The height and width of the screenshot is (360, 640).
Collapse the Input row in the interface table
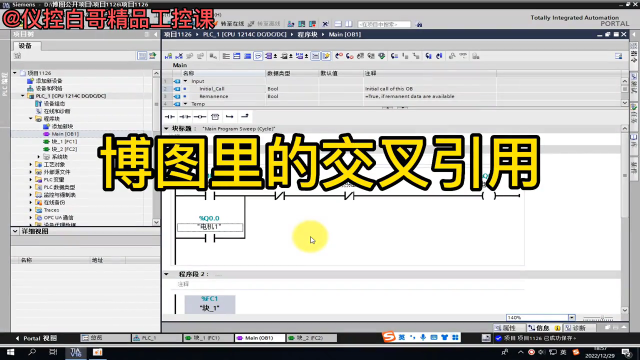(185, 81)
